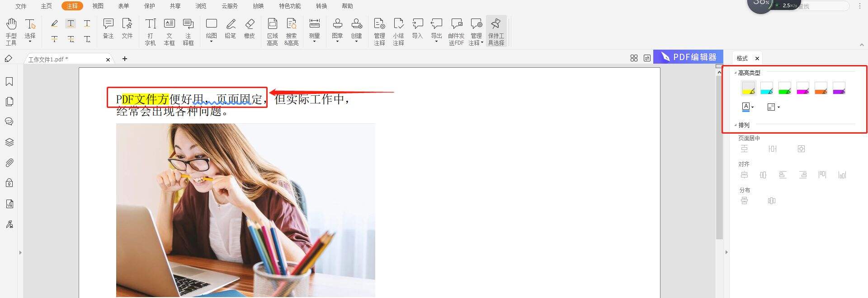This screenshot has height=298, width=868.
Task: Add a note with 备注 tool
Action: click(x=108, y=28)
